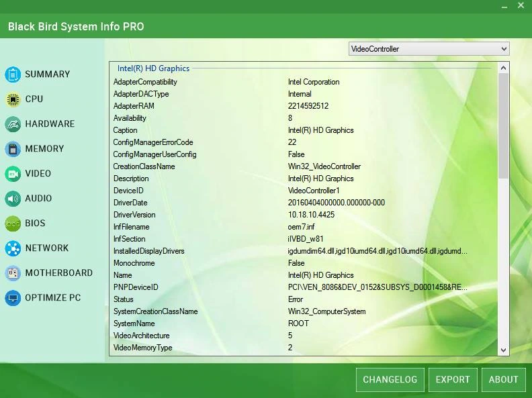Click the scrollbar up arrow

pos(504,68)
